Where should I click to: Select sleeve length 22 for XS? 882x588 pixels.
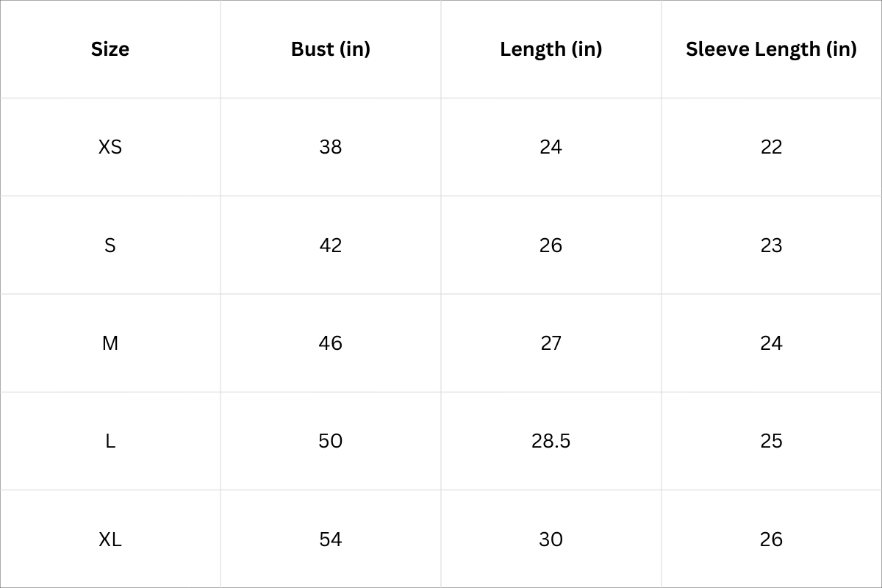coord(771,147)
